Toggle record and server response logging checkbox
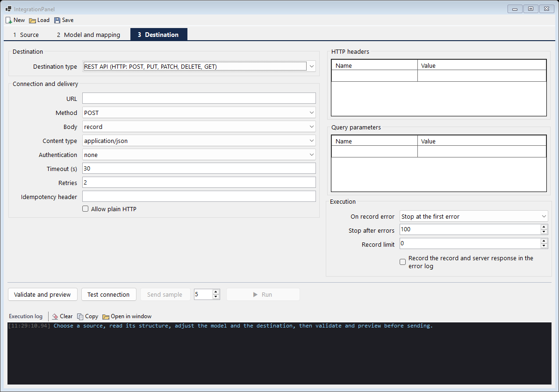 click(x=402, y=262)
